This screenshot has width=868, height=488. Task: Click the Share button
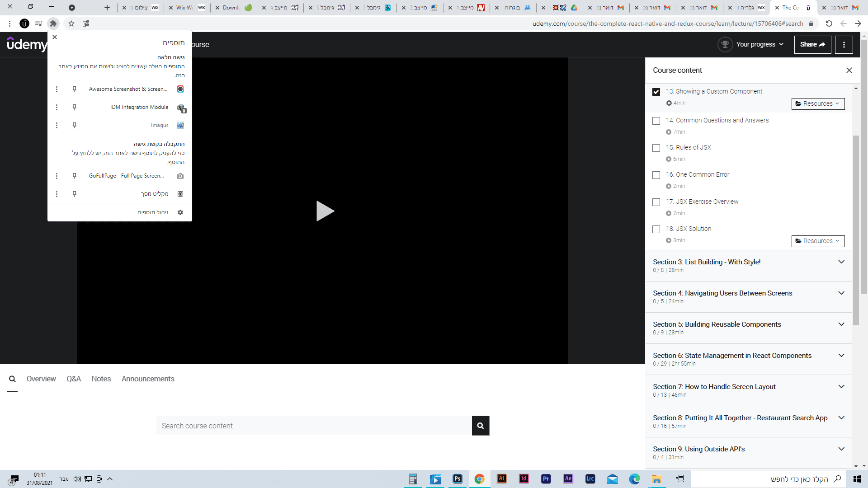click(812, 44)
